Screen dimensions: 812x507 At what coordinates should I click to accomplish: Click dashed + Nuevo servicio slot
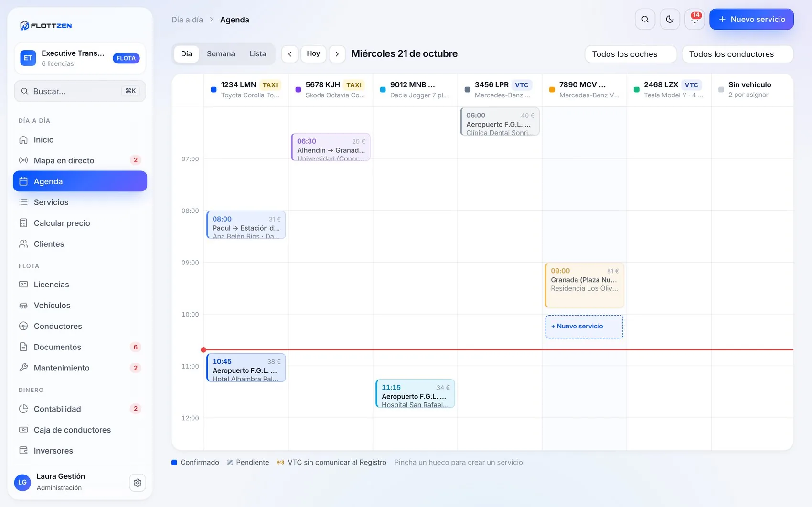pyautogui.click(x=584, y=327)
